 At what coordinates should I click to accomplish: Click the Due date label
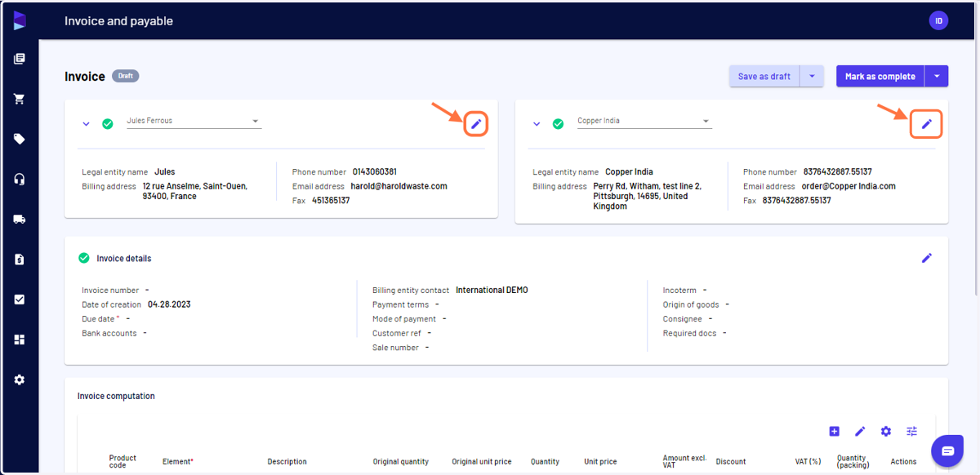tap(98, 318)
